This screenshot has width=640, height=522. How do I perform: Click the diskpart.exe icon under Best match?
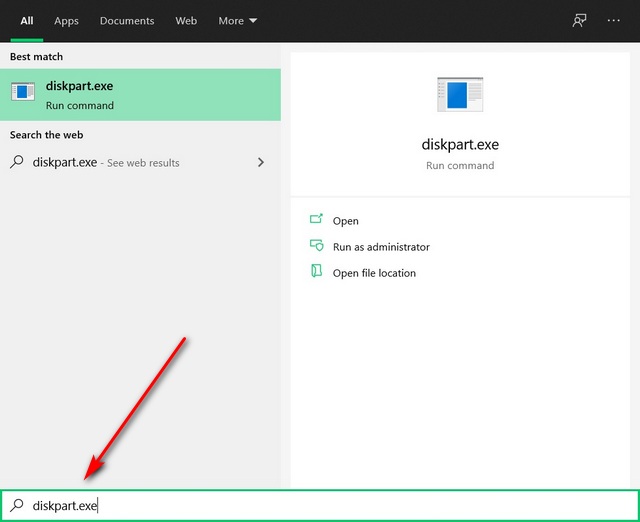22,93
